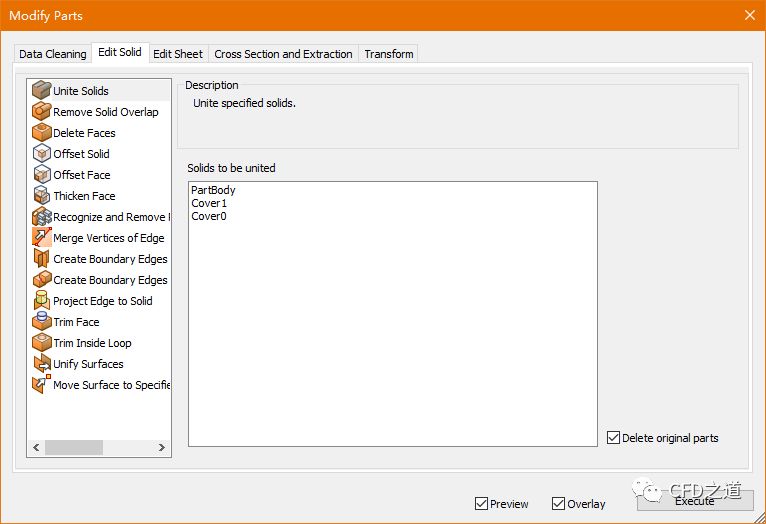
Task: Select Cover0 in the solids list
Action: (209, 216)
